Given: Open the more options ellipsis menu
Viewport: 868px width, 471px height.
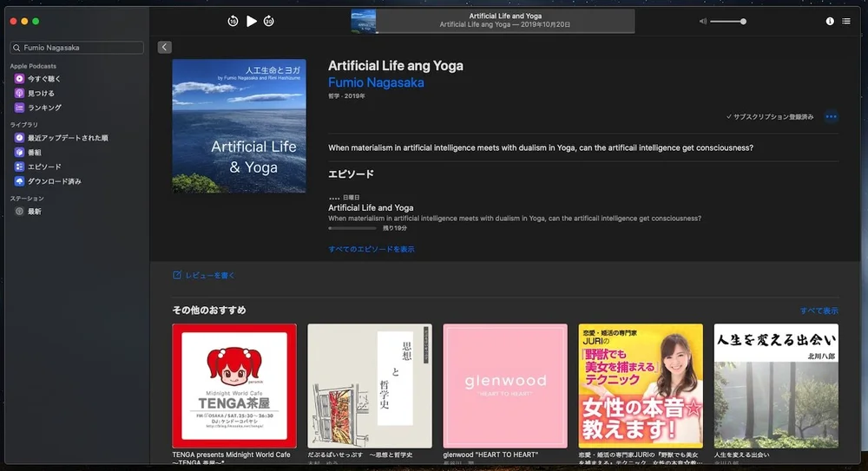Looking at the screenshot, I should [831, 117].
